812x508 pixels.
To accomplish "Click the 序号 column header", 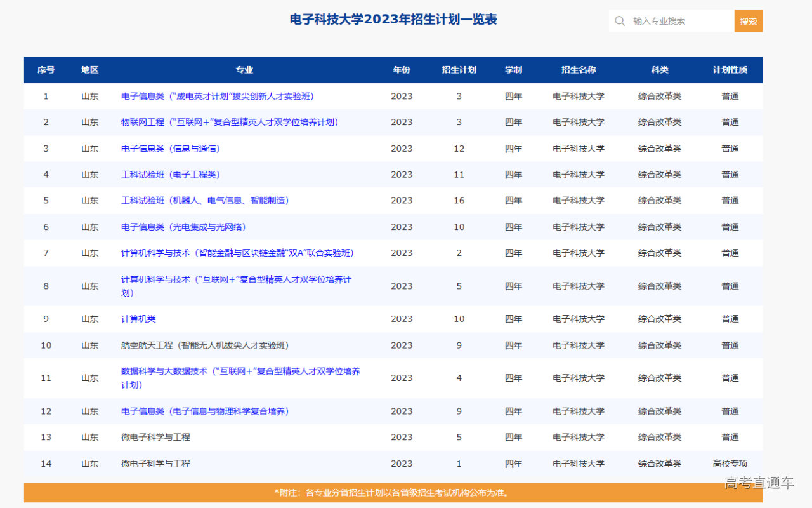I will pyautogui.click(x=46, y=70).
